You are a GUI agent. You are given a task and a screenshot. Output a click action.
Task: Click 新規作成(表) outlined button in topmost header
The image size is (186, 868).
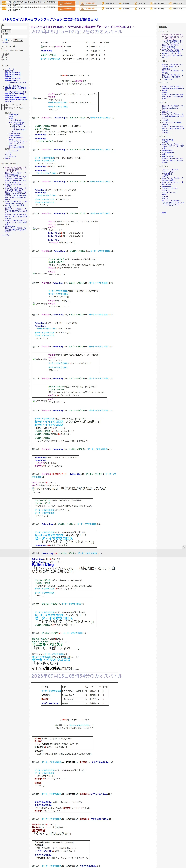tap(88, 3)
